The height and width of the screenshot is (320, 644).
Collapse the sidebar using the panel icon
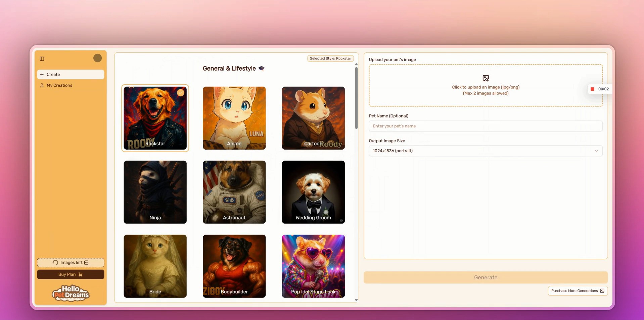click(42, 58)
